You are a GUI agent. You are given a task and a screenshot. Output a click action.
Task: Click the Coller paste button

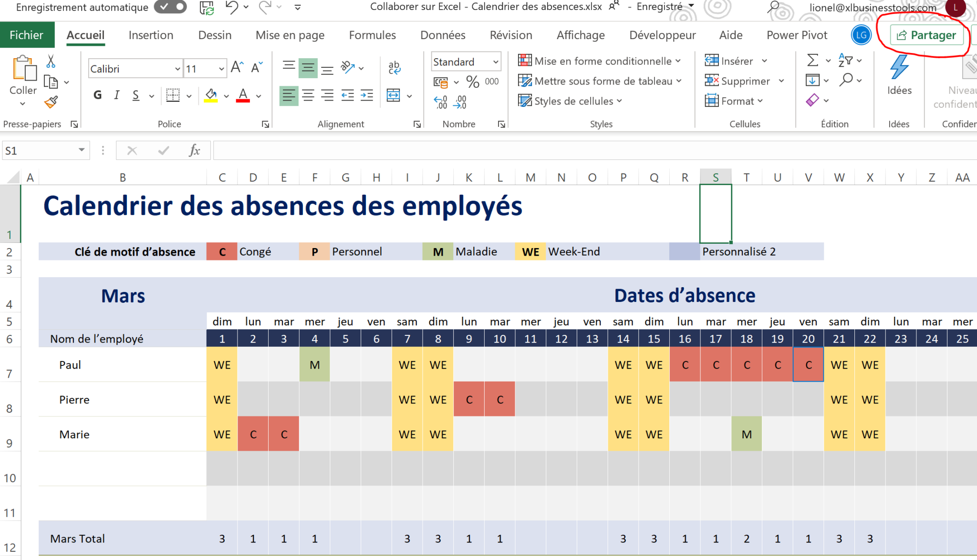tap(23, 81)
